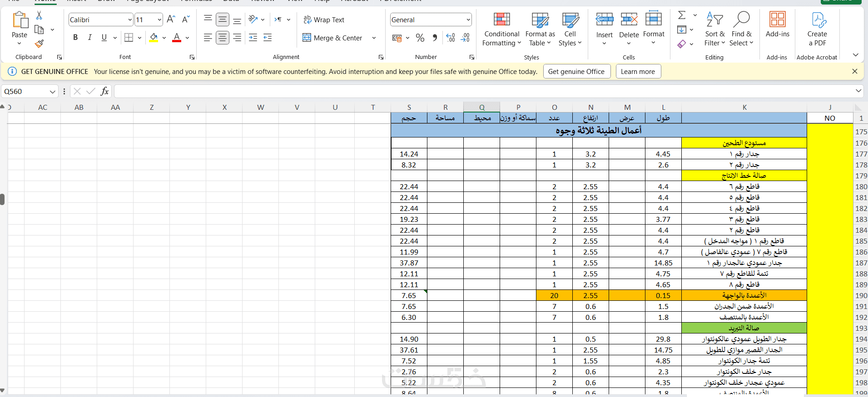The image size is (868, 397).
Task: Open Delete cells menu
Action: tap(629, 29)
